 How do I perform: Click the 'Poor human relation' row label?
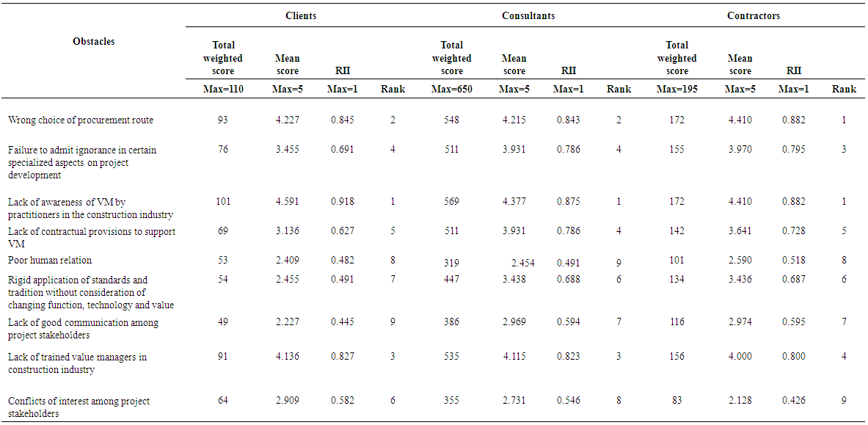click(x=50, y=260)
